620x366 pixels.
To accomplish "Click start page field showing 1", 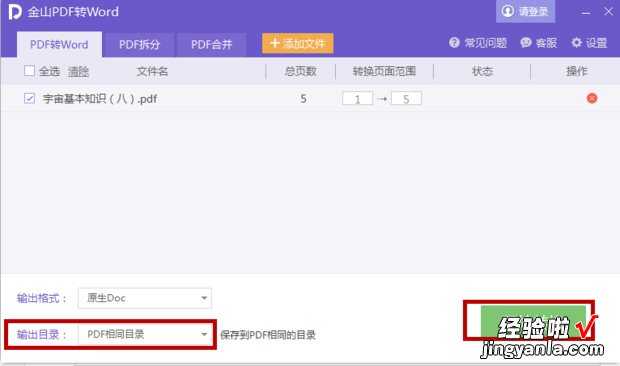I will (357, 98).
